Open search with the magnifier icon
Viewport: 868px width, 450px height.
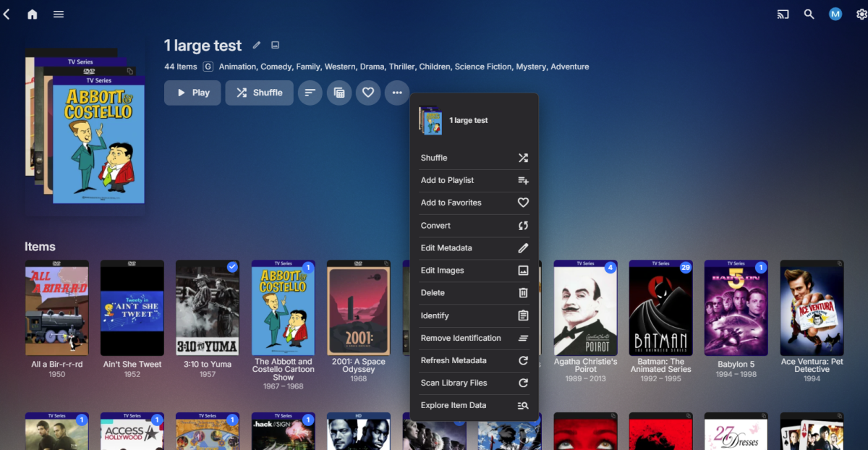pos(809,14)
